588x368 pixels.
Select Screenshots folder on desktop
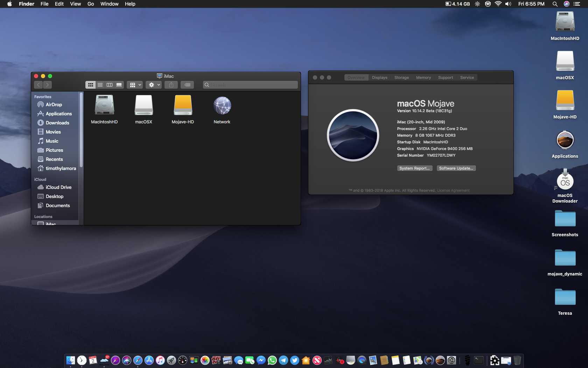coord(565,224)
